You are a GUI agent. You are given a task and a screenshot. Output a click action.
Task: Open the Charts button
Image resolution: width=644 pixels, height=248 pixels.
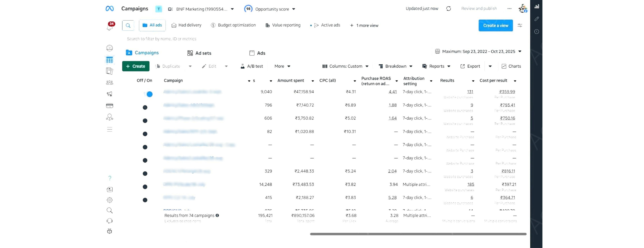511,66
